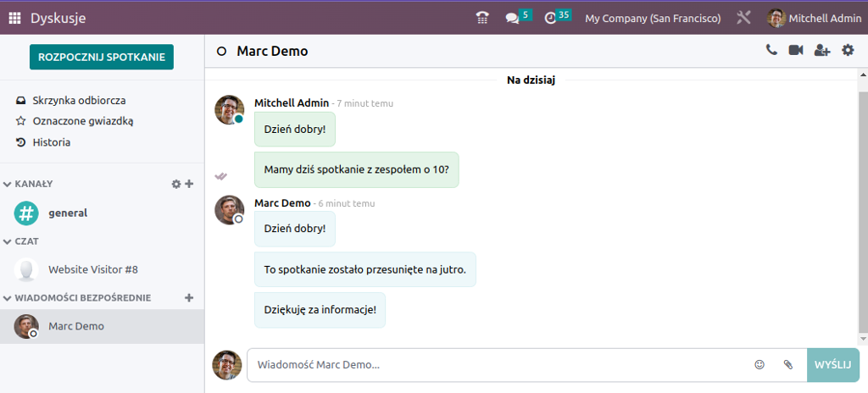Click Mitchell Admin's Dzień dobry! message
Image resolution: width=868 pixels, height=393 pixels.
(x=294, y=129)
